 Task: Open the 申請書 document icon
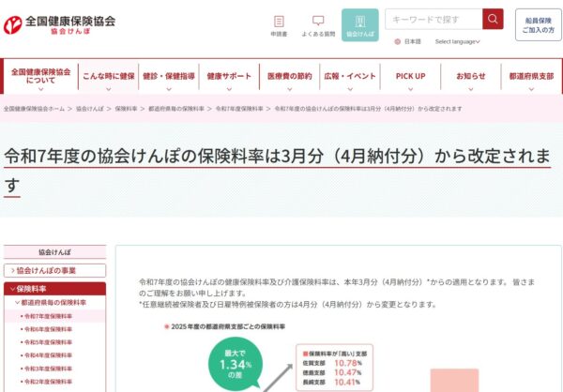279,25
